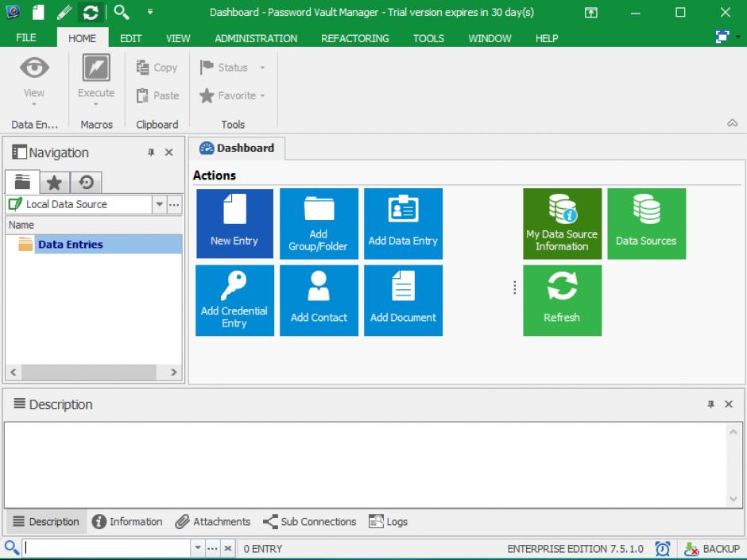Click the pencil edit icon in title bar
Screen dimensions: 747x560
pyautogui.click(x=64, y=12)
